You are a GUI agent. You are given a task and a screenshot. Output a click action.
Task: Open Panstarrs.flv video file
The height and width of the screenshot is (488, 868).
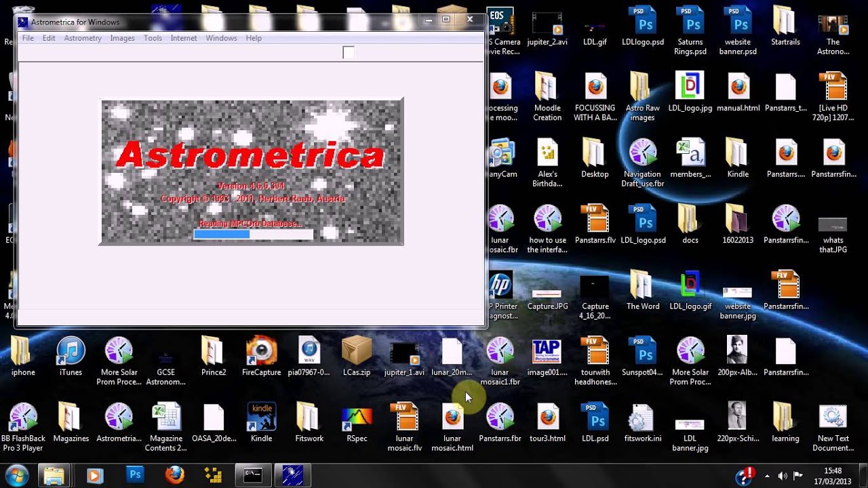(595, 225)
